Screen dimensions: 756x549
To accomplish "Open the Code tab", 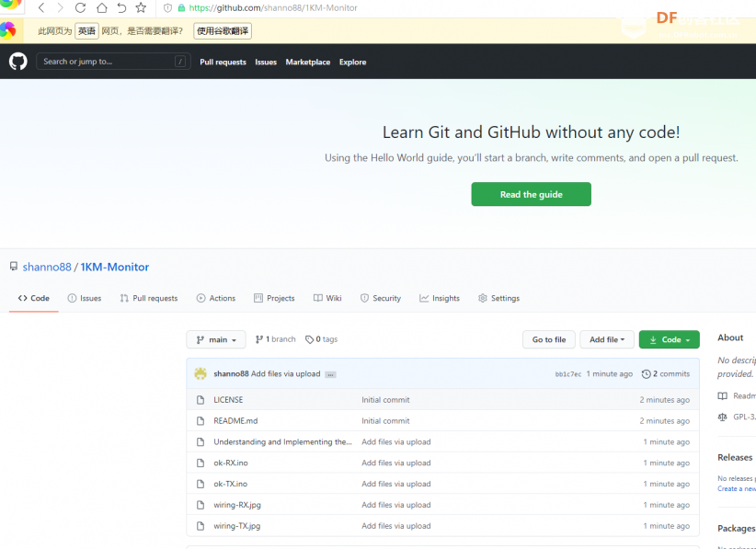I will coord(34,298).
